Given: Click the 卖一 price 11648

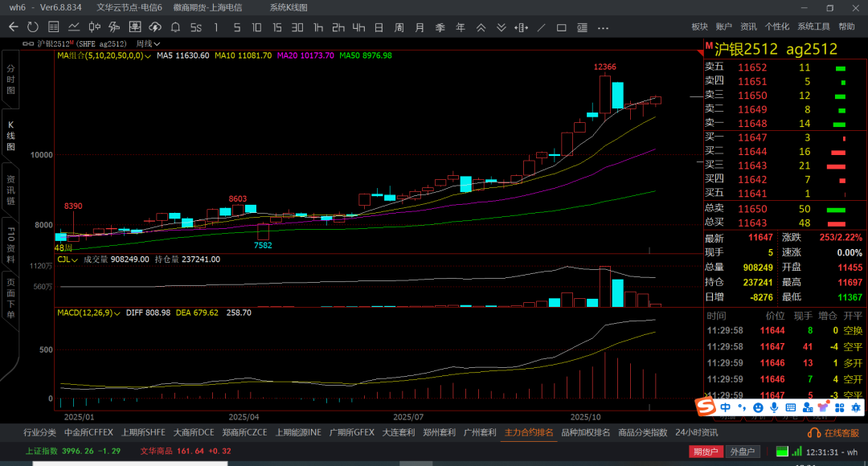Looking at the screenshot, I should pyautogui.click(x=752, y=124).
